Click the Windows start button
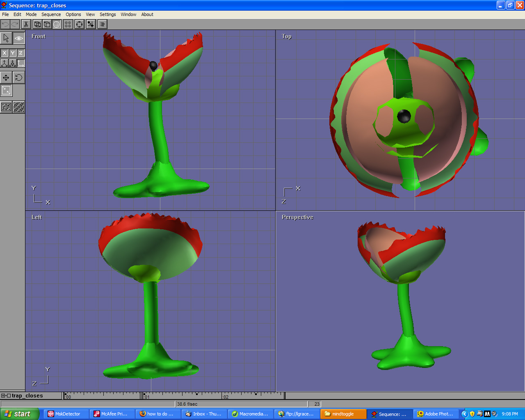Viewport: 525px width, 420px height. [19, 414]
